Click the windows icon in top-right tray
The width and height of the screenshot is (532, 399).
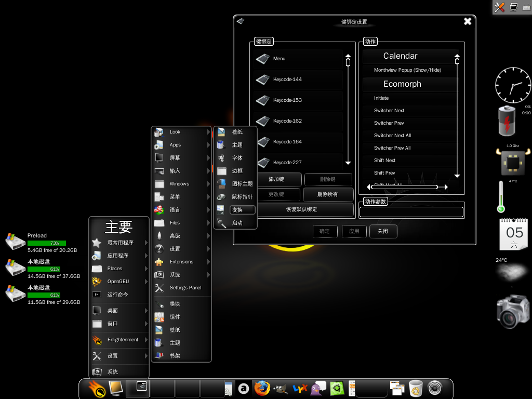click(514, 7)
